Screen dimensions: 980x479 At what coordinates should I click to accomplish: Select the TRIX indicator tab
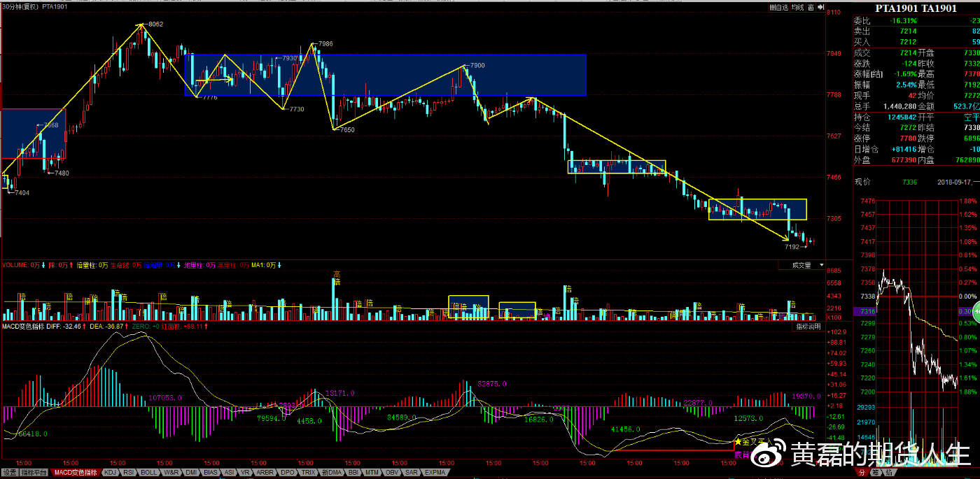(308, 473)
